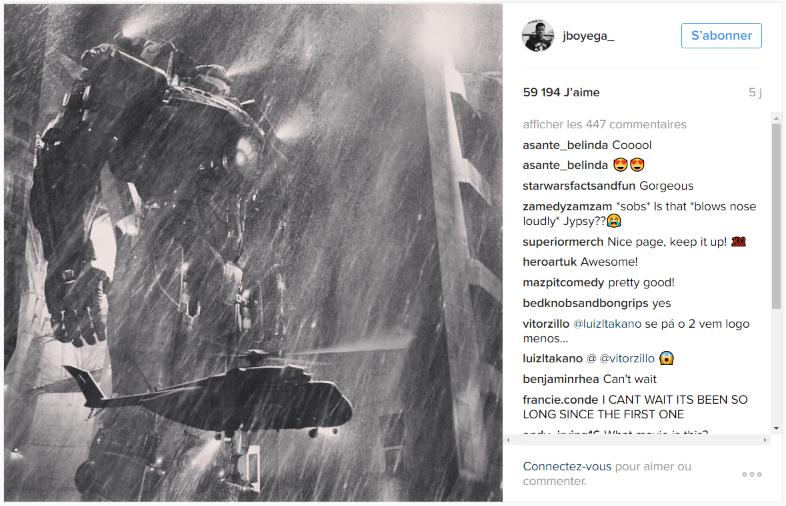Image resolution: width=786 pixels, height=506 pixels.
Task: Click the horizontal scroll right arrow
Action: (765, 440)
